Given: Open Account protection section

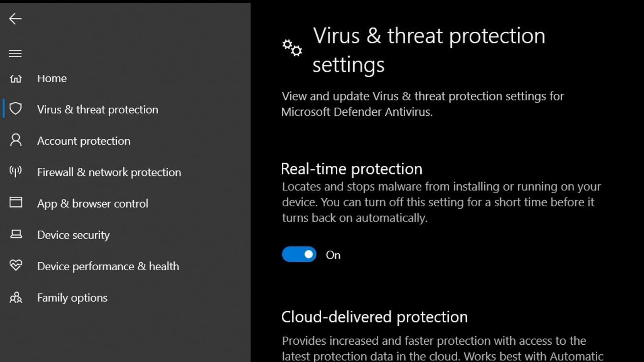Looking at the screenshot, I should (x=84, y=141).
